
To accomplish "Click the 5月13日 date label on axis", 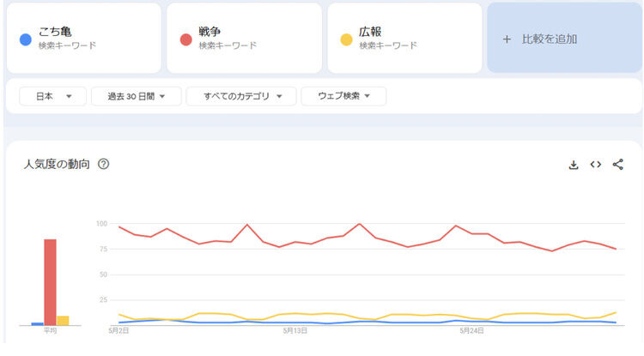I will [x=295, y=330].
